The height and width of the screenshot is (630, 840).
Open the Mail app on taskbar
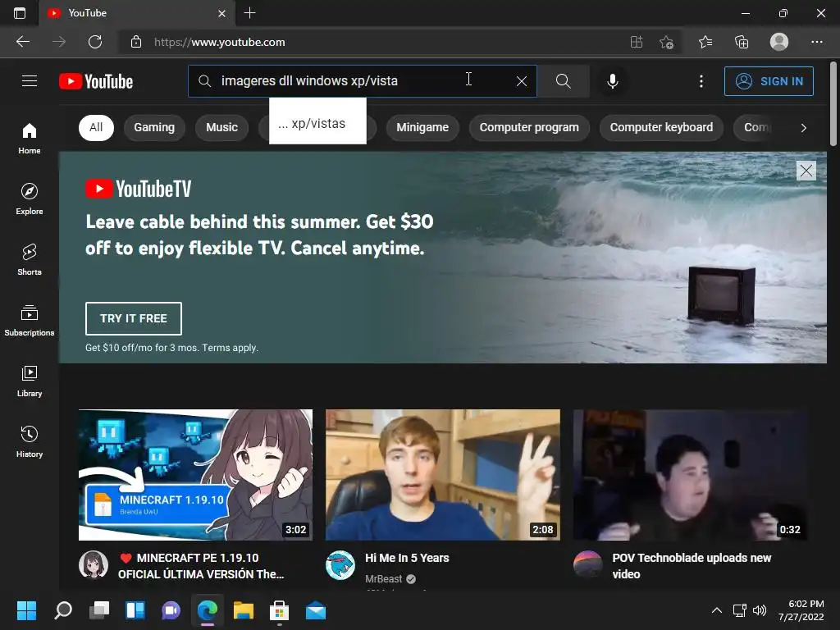(x=316, y=610)
